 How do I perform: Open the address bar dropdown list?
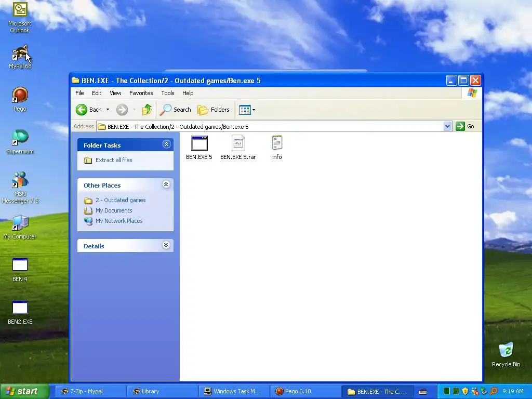(447, 126)
